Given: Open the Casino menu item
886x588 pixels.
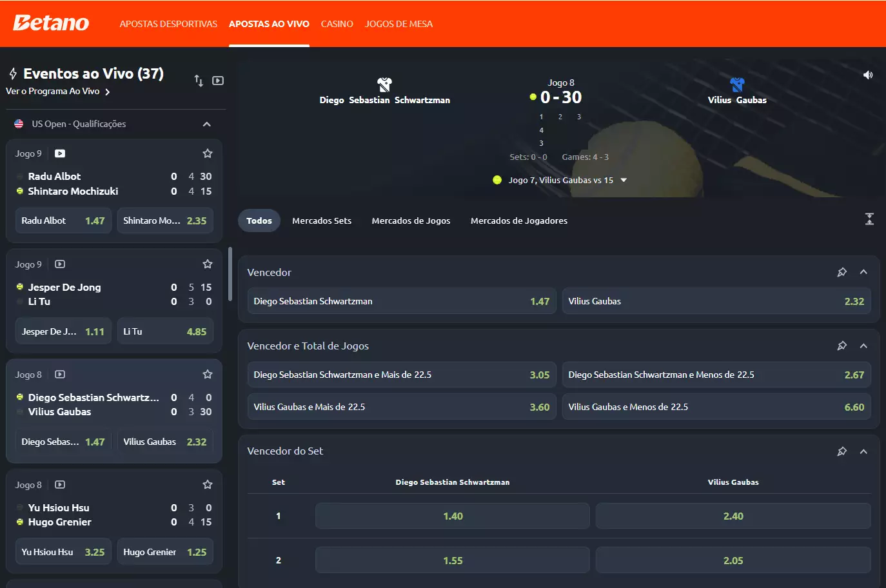Looking at the screenshot, I should (337, 24).
